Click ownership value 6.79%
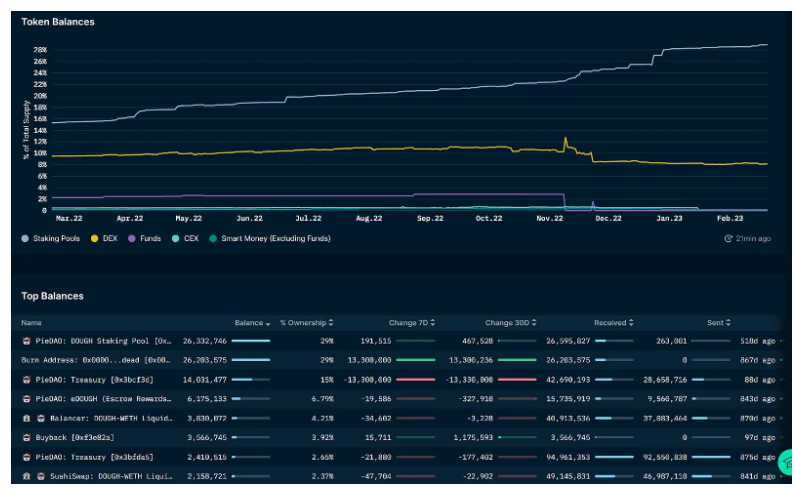795x490 pixels. pos(322,399)
